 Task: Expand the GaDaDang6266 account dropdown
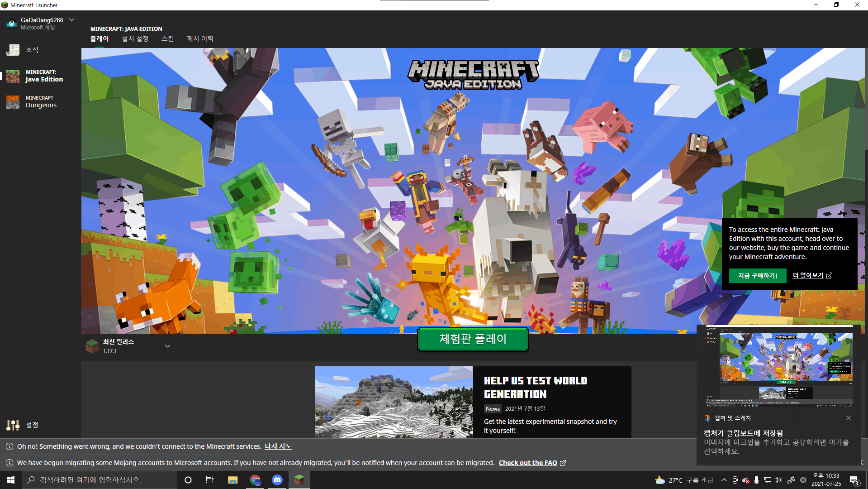pos(71,20)
